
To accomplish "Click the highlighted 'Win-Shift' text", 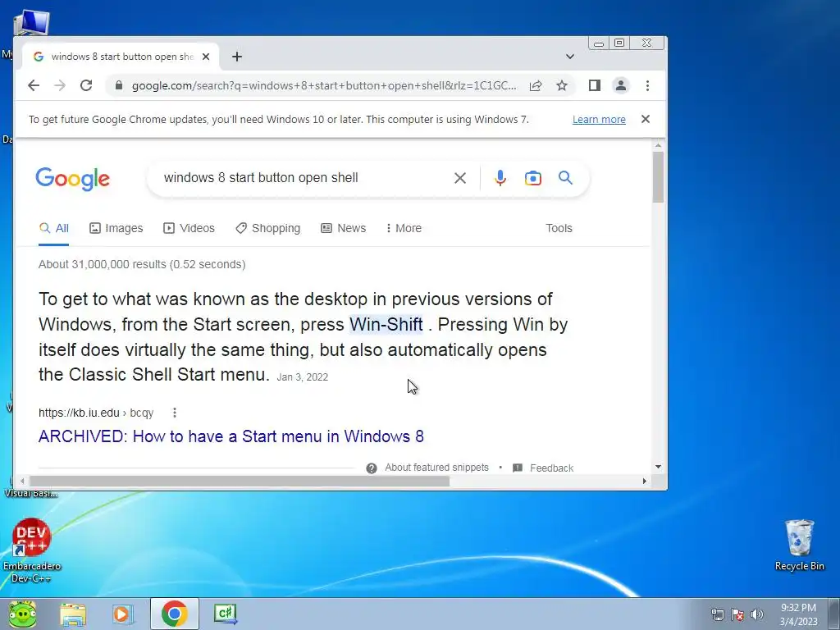I will coord(386,324).
